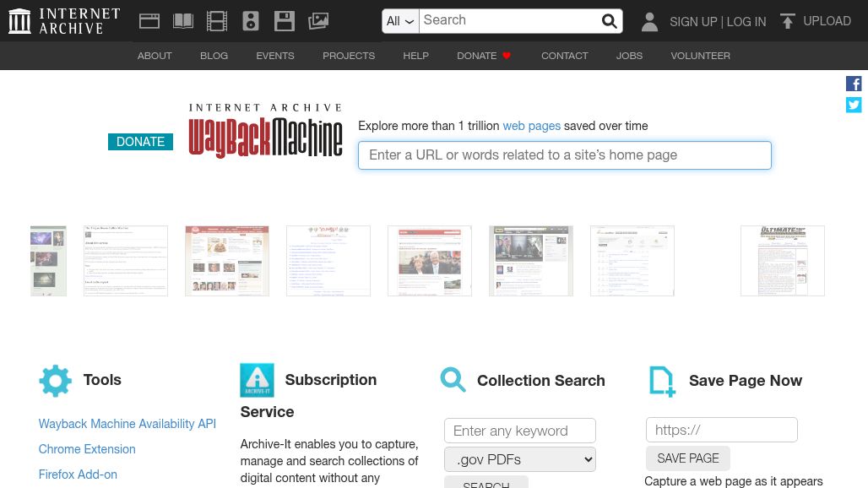Focus the Wayback URL entry field
Viewport: 868px width, 488px height.
tap(565, 155)
